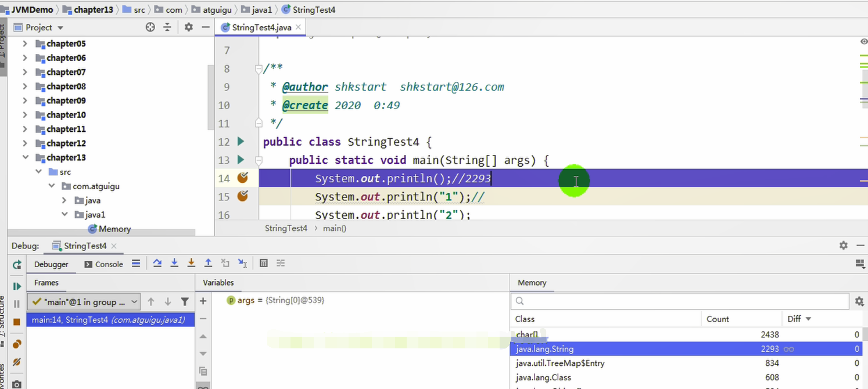Image resolution: width=868 pixels, height=389 pixels.
Task: Move watch up in Variables panel
Action: (203, 336)
